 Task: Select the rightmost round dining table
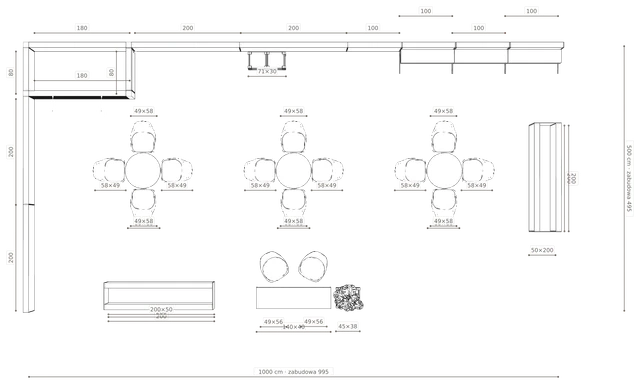click(x=444, y=171)
